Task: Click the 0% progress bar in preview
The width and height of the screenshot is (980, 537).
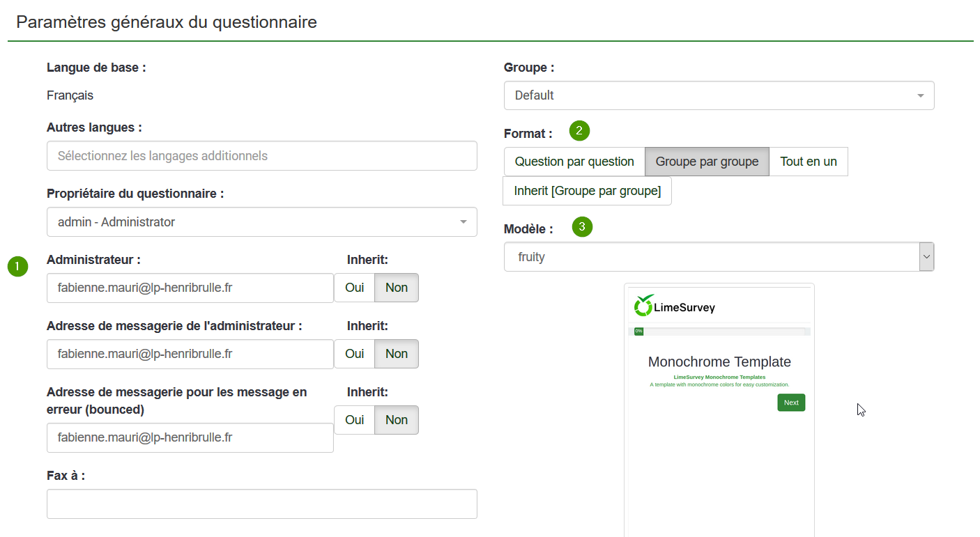Action: coord(719,332)
